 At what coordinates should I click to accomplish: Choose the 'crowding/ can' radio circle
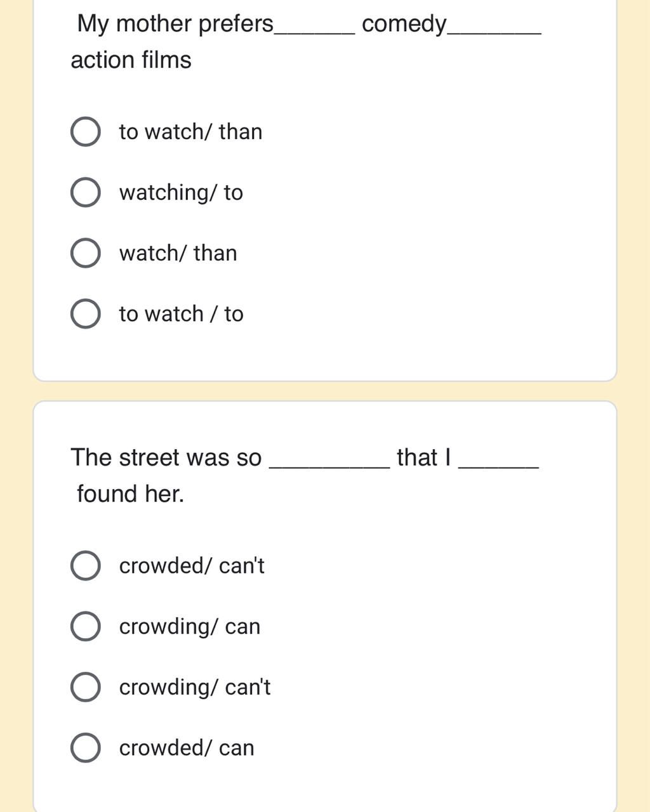[85, 627]
